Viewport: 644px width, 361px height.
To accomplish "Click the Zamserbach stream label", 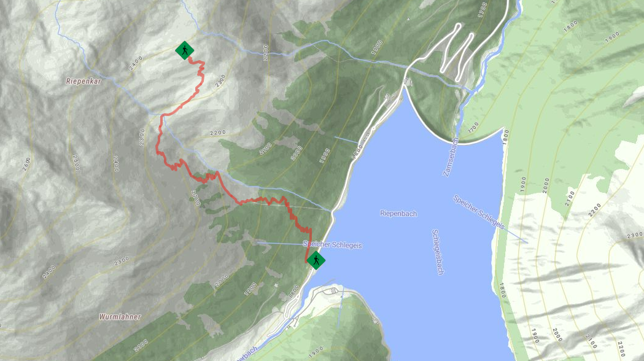I will click(451, 157).
